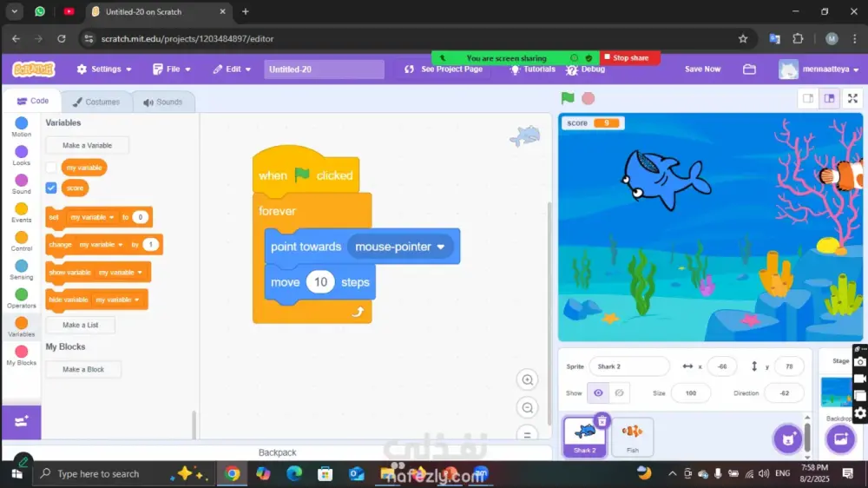Image resolution: width=868 pixels, height=488 pixels.
Task: Bookmark this page with the star icon
Action: (743, 39)
